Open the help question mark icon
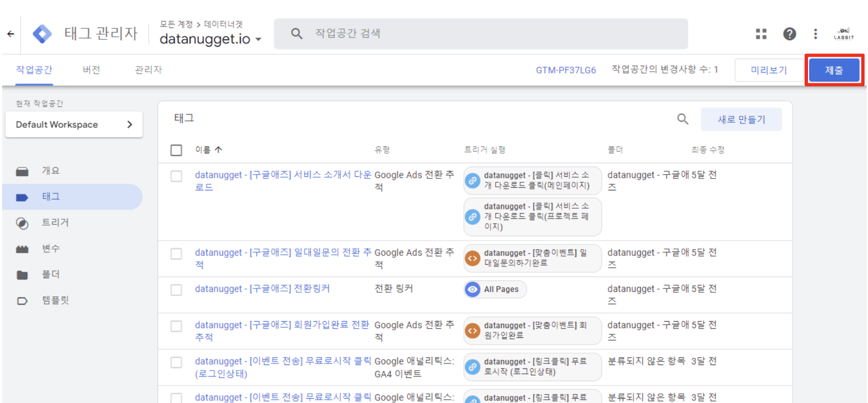Image resolution: width=868 pixels, height=403 pixels. [789, 34]
